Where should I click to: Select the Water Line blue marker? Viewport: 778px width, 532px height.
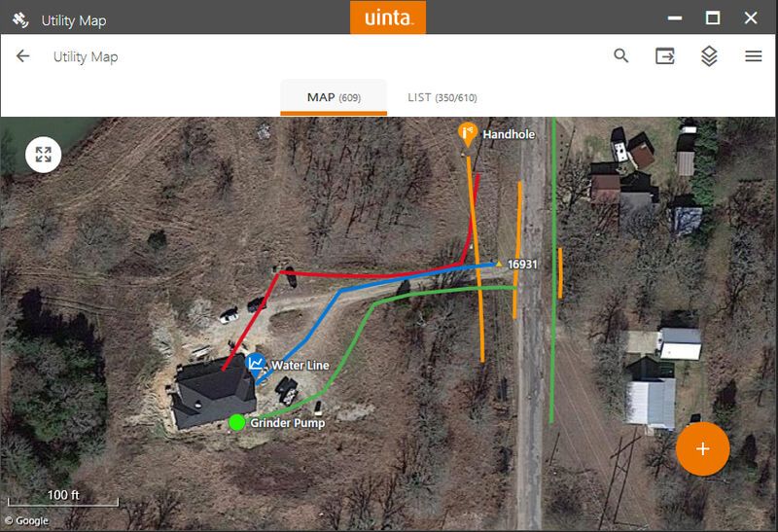256,366
